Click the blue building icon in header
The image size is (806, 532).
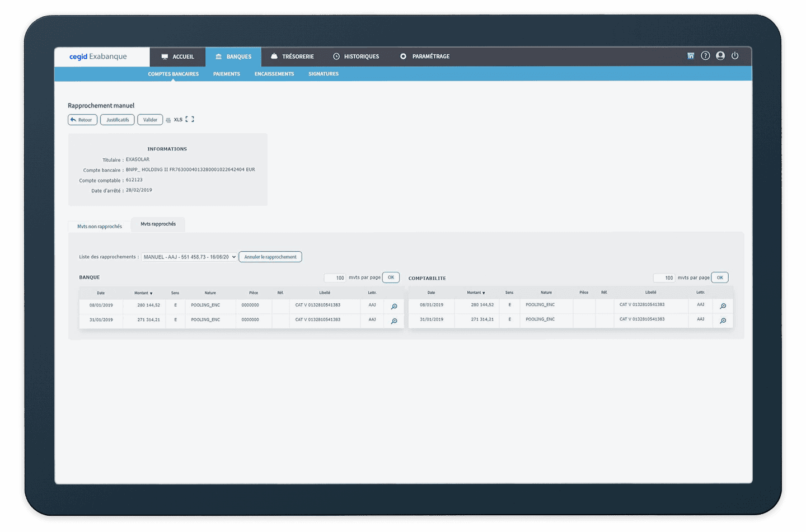point(691,56)
